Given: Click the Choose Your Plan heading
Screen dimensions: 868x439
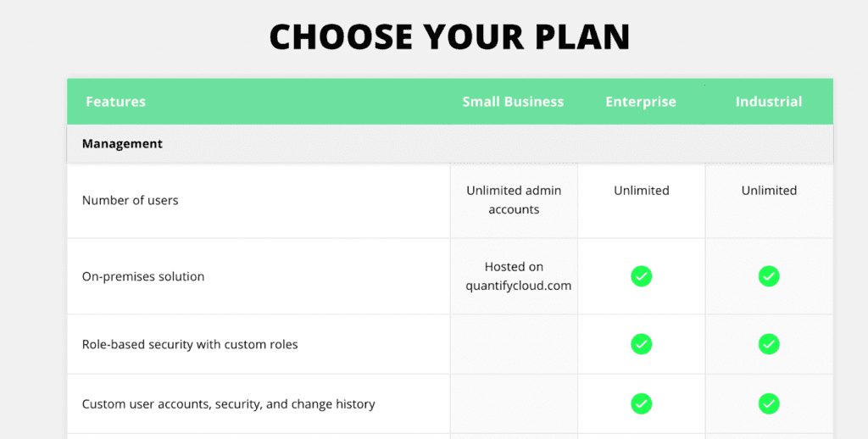Looking at the screenshot, I should [x=449, y=37].
